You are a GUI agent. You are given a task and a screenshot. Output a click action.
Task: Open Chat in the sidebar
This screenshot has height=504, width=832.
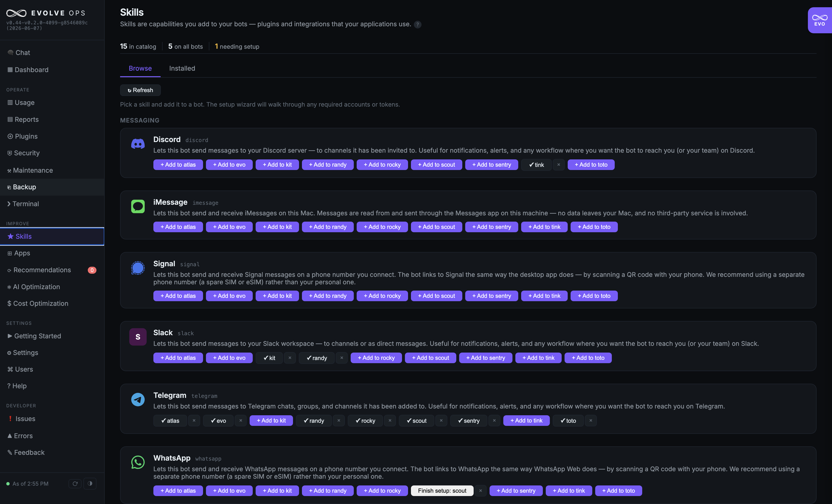[52, 53]
